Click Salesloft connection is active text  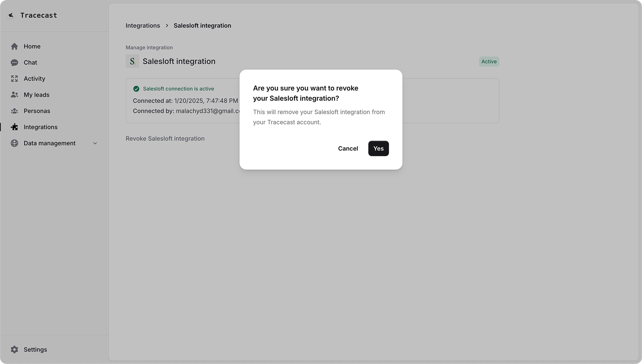coord(178,89)
